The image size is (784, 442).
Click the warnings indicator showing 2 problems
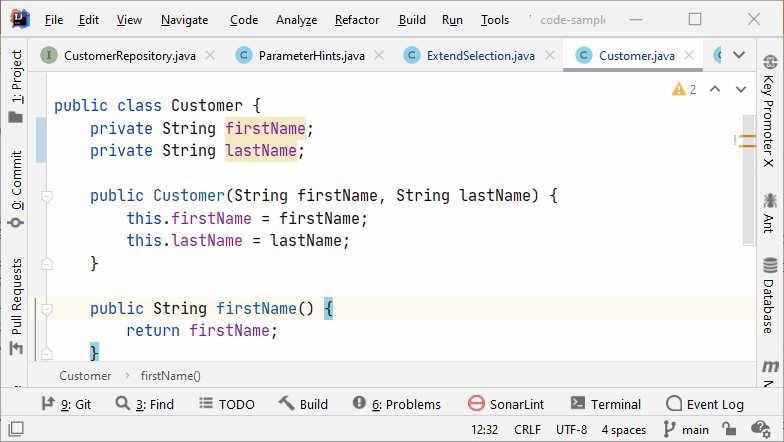tap(684, 90)
